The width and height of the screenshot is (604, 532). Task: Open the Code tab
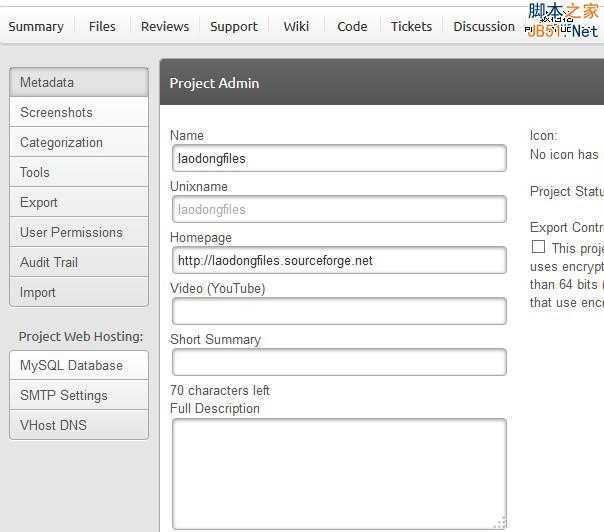pyautogui.click(x=352, y=27)
